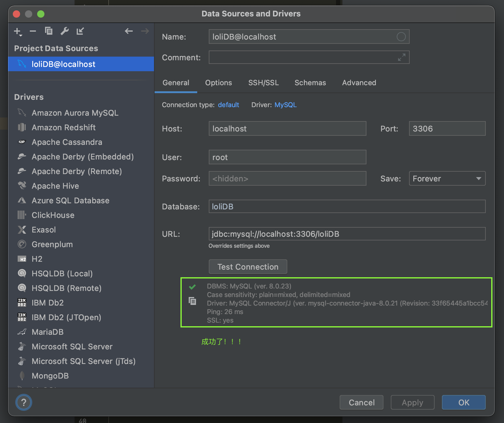
Task: Open the MySQL driver link
Action: click(285, 105)
